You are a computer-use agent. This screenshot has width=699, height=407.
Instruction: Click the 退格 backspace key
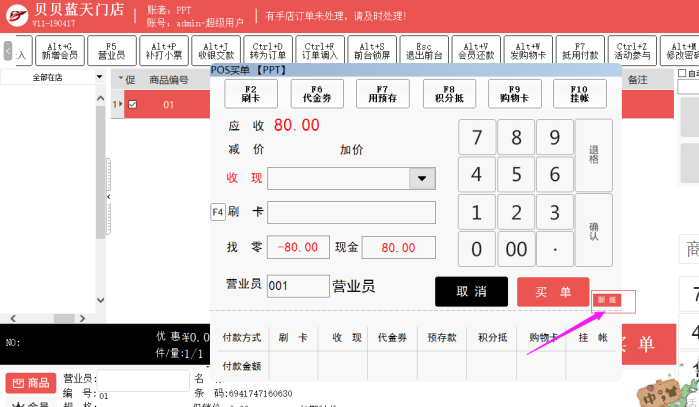coord(594,155)
